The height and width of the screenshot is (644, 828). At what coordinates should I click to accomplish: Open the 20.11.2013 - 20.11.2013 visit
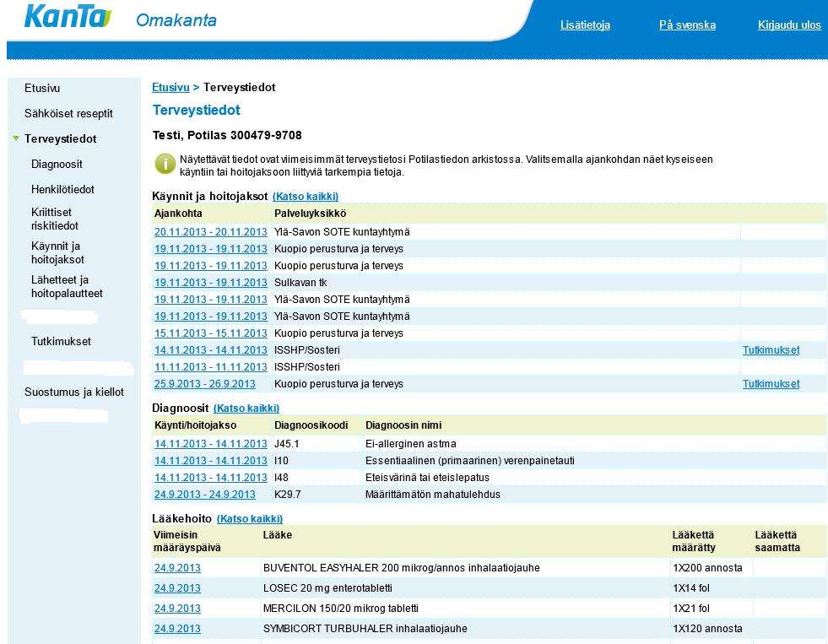point(211,232)
